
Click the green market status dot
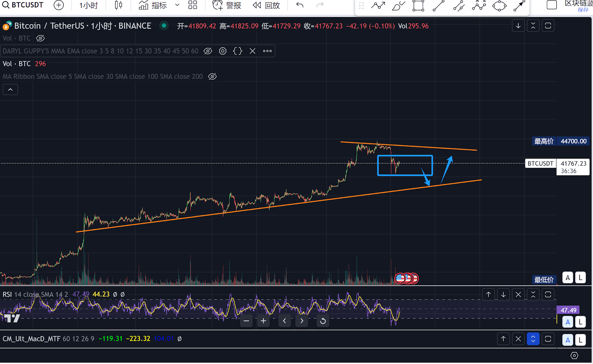click(164, 26)
